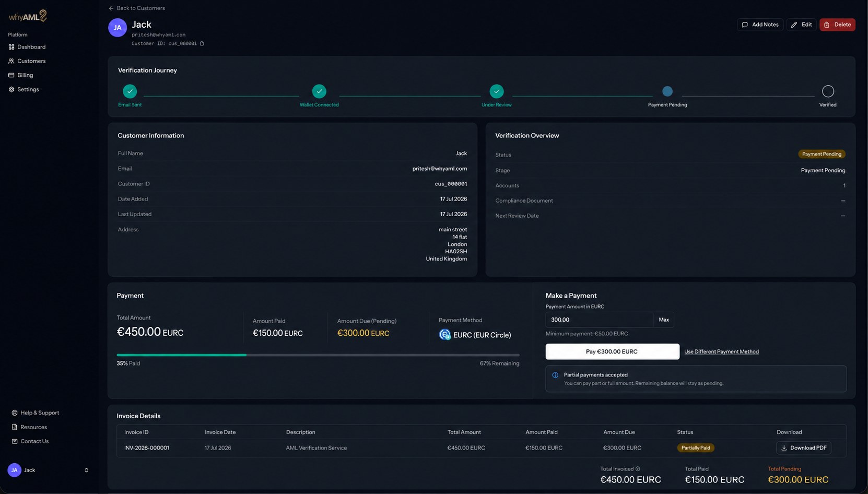Click the Pay €300.00 EURC button
Screen dimensions: 868x494
pos(612,351)
